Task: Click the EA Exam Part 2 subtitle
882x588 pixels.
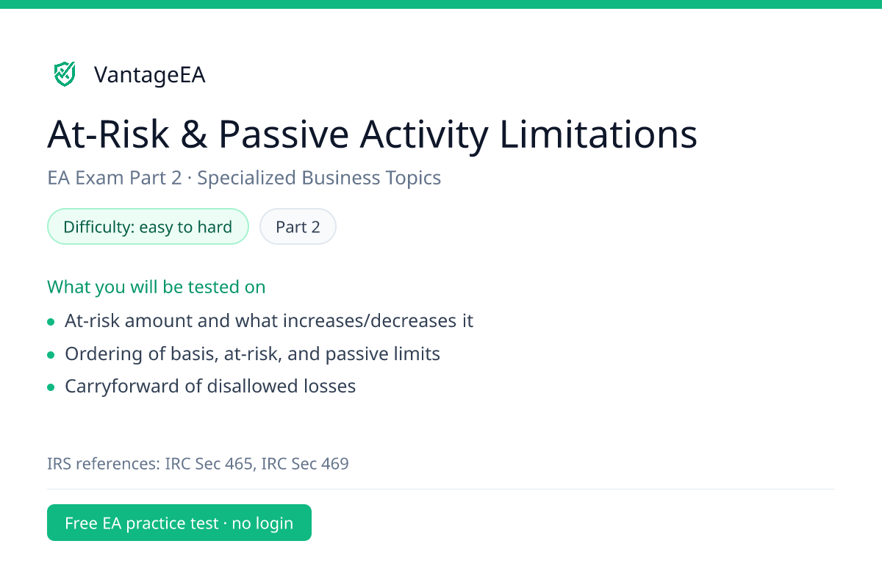Action: [244, 178]
